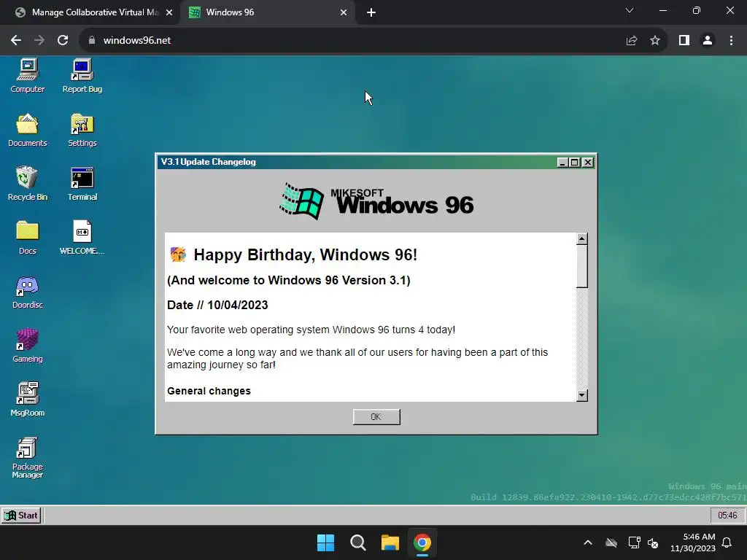Show hidden system tray icons
Viewport: 747px width, 560px height.
588,542
